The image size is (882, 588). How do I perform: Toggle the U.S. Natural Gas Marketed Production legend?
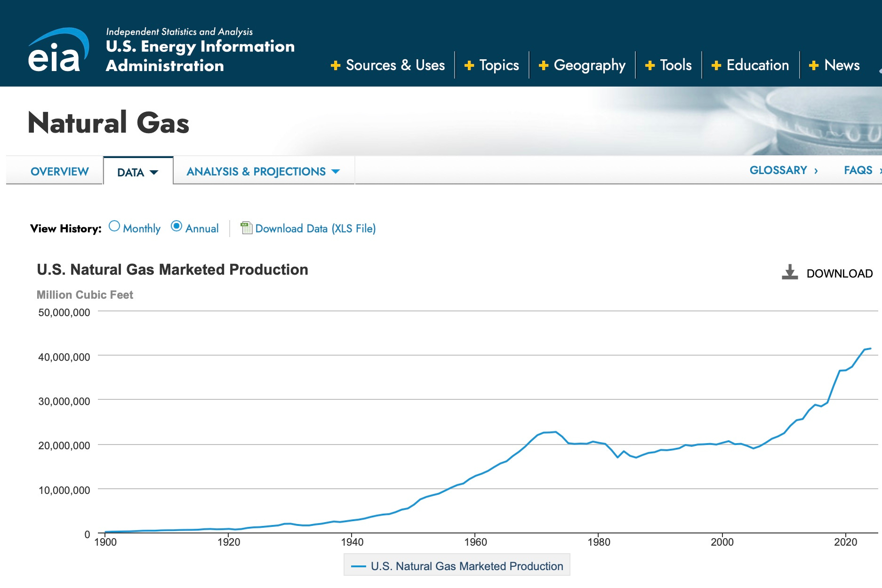457,566
